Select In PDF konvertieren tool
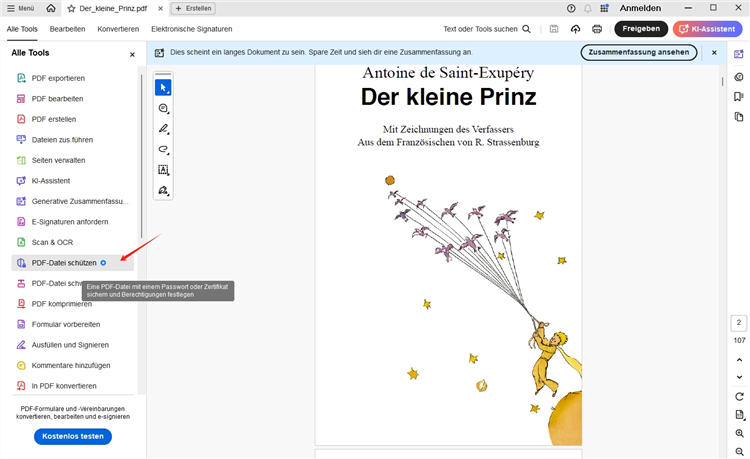Screen dimensions: 750x459 (x=73, y=386)
